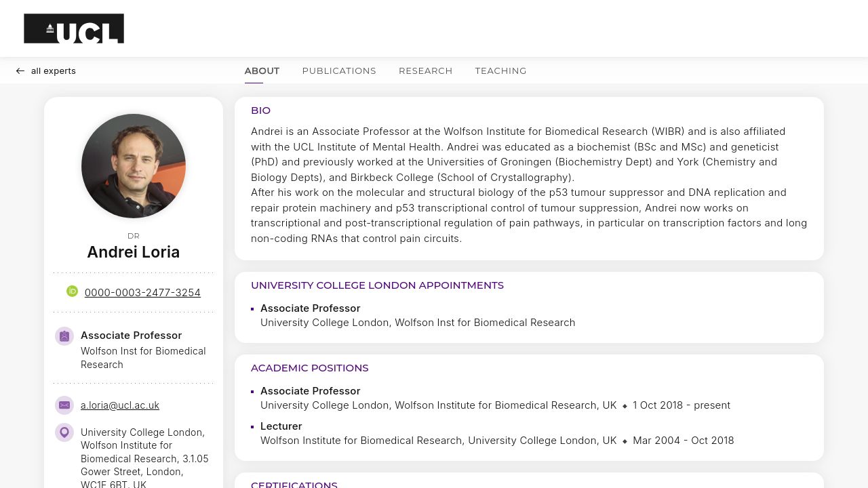Click the Bio section heading

coord(260,110)
